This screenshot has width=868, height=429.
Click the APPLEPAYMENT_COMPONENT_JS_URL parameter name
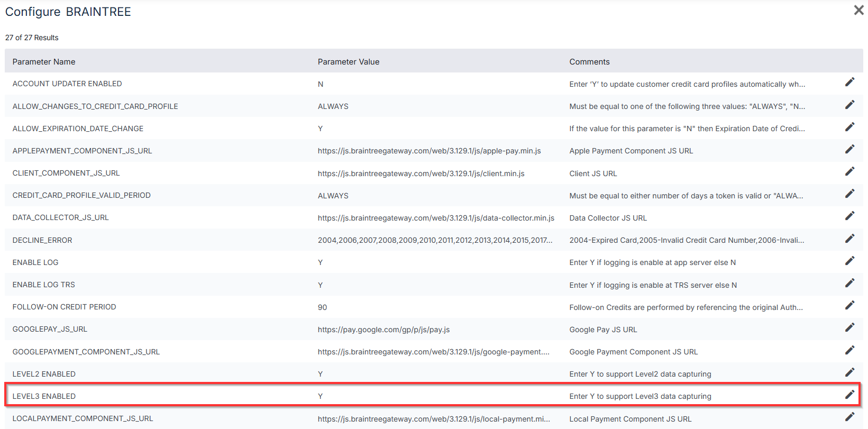pos(82,151)
